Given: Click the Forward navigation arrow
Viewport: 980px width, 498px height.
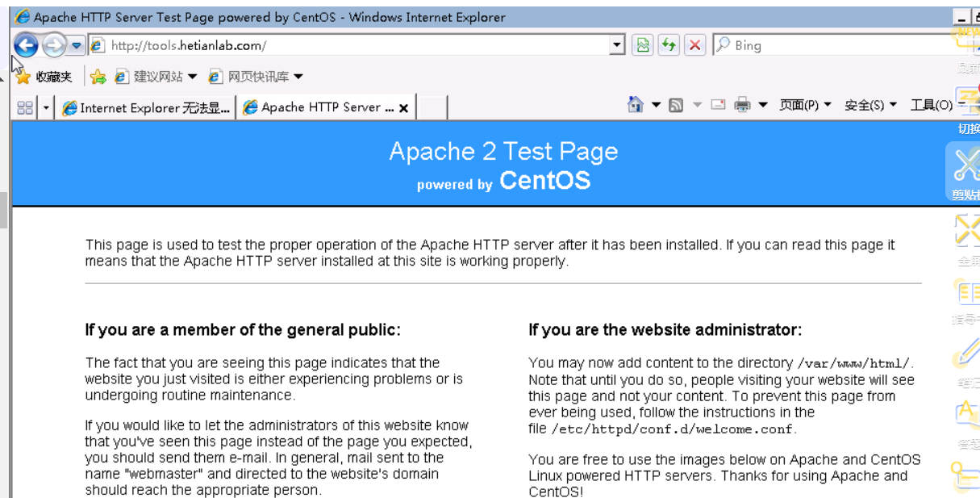Looking at the screenshot, I should tap(54, 46).
